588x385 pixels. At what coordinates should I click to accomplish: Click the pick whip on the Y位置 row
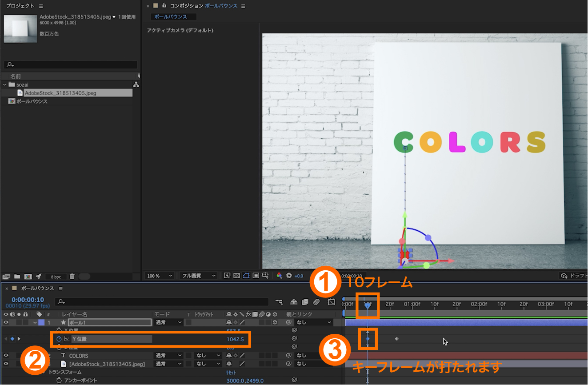click(294, 339)
